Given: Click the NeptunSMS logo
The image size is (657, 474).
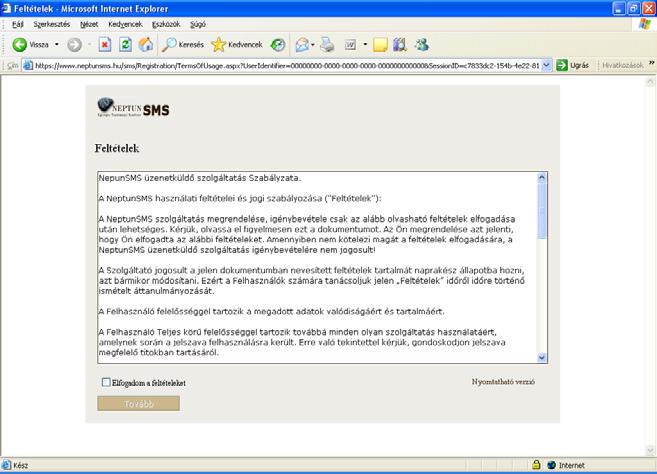Looking at the screenshot, I should pos(133,108).
